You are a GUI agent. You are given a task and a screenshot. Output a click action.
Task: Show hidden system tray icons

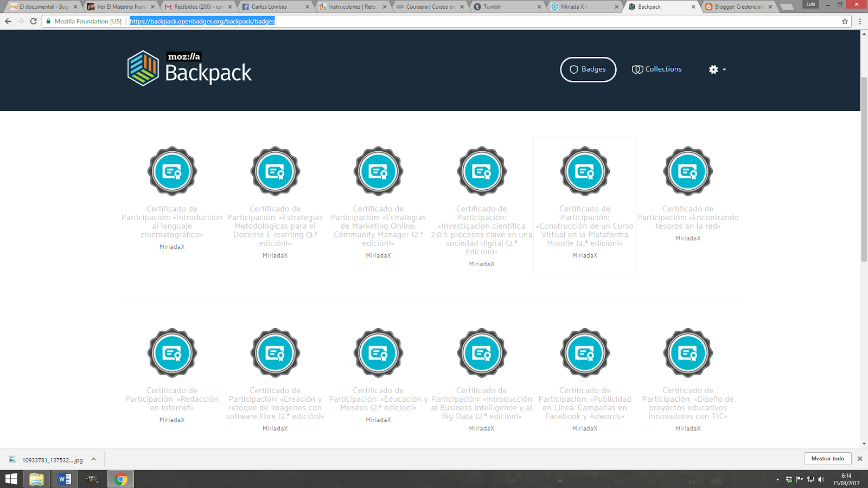[778, 479]
